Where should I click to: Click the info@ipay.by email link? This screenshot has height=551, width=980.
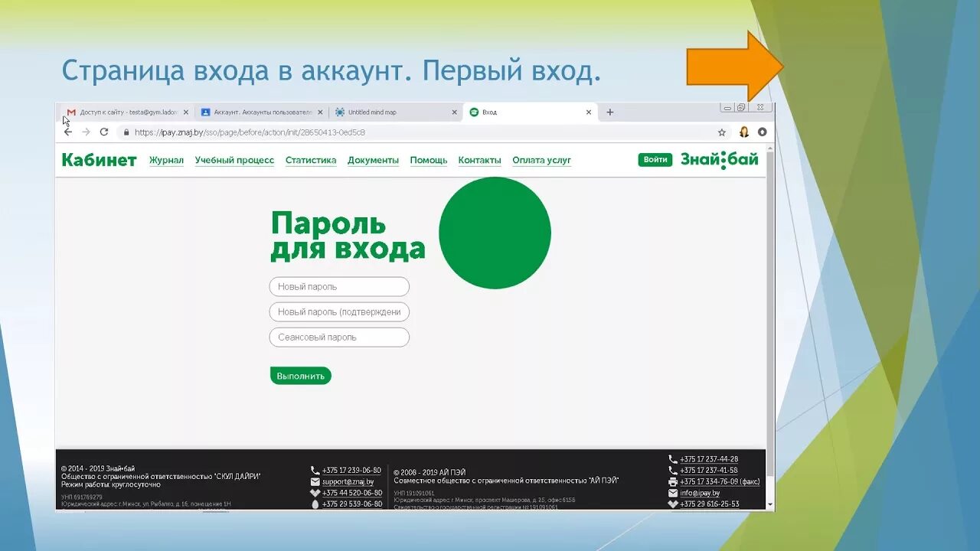700,494
